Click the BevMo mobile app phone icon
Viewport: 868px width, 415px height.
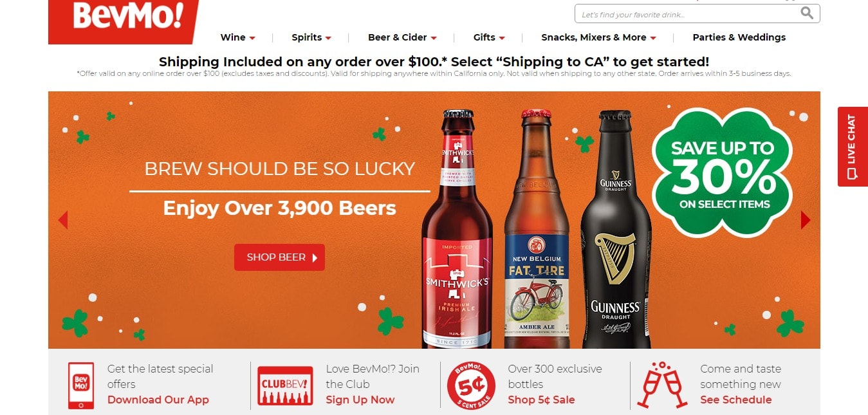click(x=81, y=385)
